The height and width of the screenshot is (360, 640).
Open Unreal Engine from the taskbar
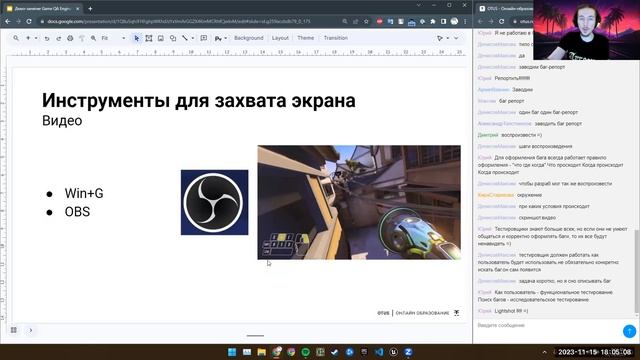pos(393,352)
